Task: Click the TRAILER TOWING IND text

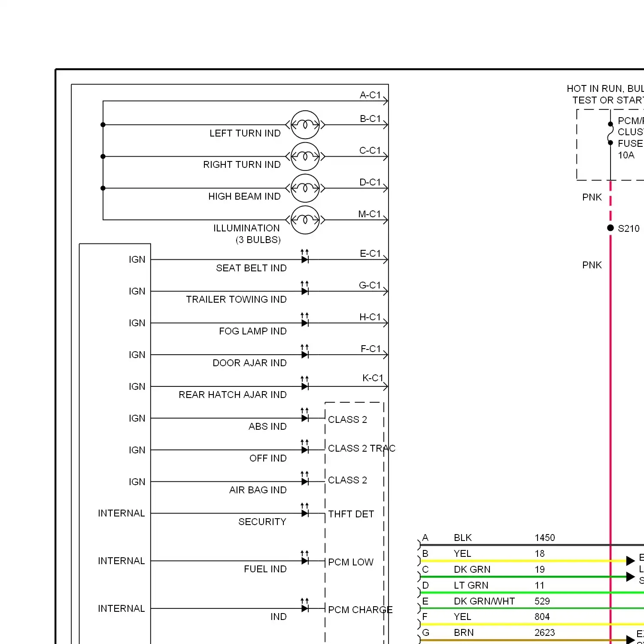Action: pos(236,299)
